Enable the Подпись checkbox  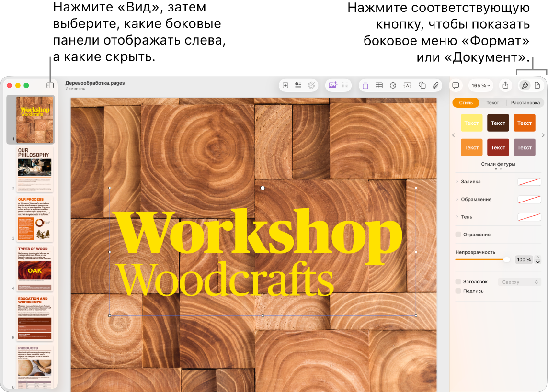pos(458,291)
